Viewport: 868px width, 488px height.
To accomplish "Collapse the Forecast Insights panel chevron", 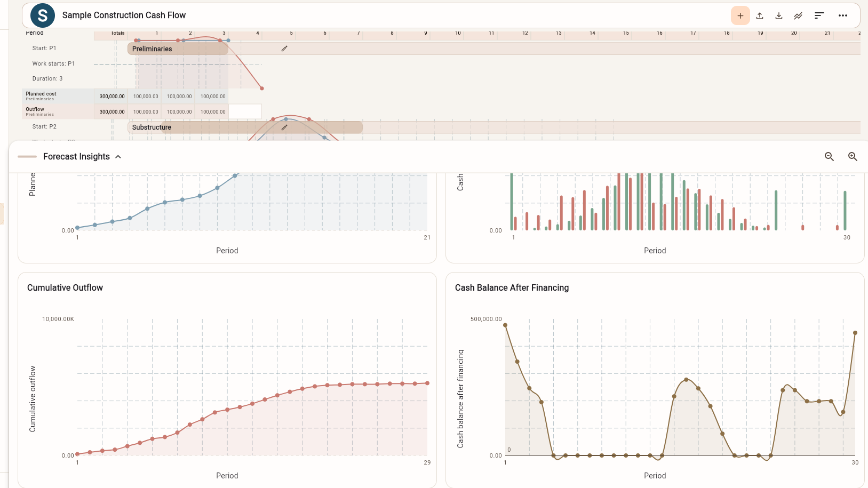I will [x=118, y=157].
